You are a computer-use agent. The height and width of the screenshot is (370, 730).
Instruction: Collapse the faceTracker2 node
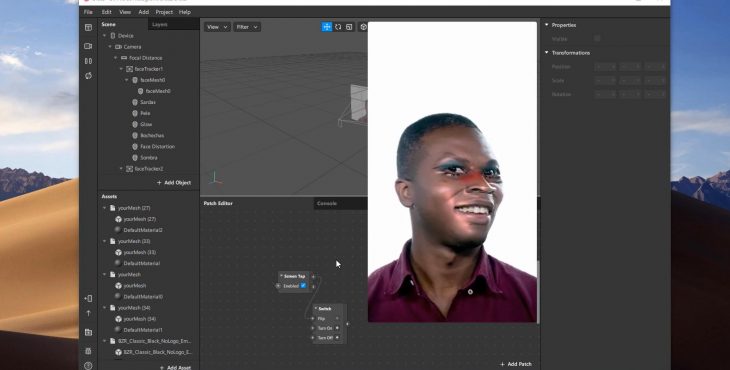coord(122,169)
